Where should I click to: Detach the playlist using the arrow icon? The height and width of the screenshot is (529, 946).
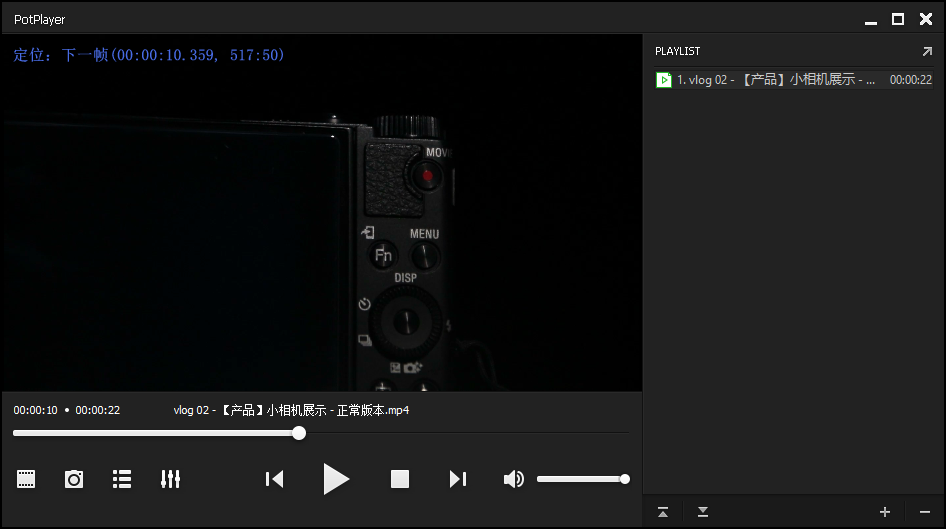point(926,51)
